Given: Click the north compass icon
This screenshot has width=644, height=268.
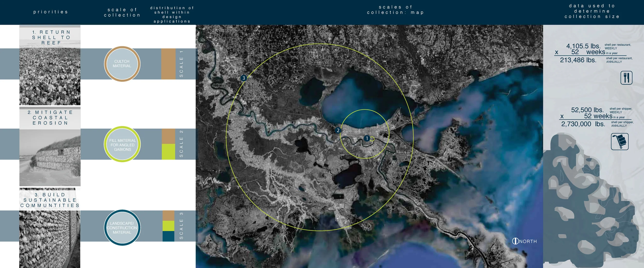Looking at the screenshot, I should click(x=515, y=241).
